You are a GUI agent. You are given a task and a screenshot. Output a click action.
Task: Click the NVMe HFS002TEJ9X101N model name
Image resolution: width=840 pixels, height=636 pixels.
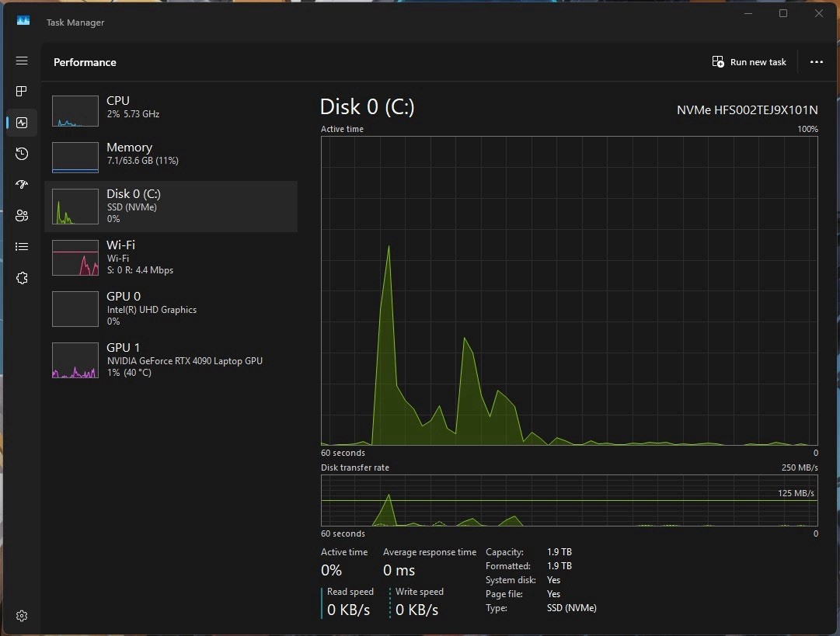tap(747, 110)
